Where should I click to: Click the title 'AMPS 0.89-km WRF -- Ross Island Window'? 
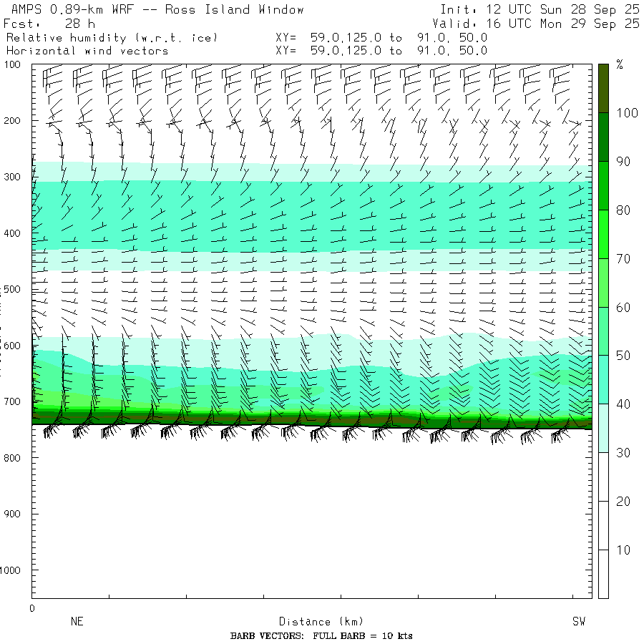click(157, 9)
